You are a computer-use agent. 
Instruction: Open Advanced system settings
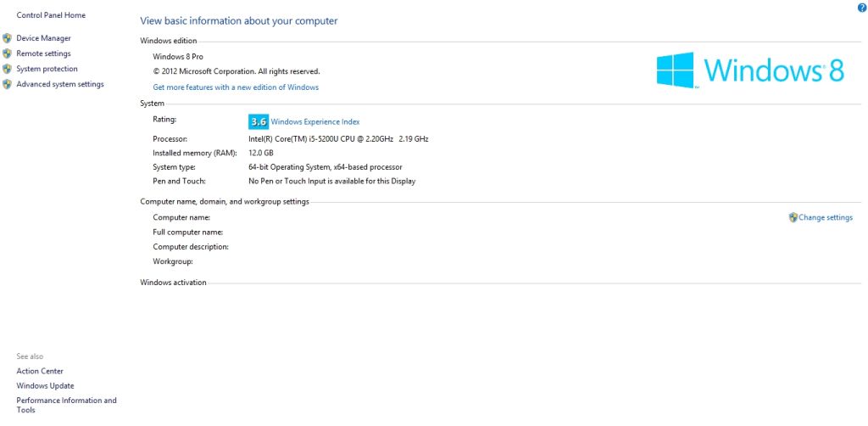pyautogui.click(x=60, y=85)
